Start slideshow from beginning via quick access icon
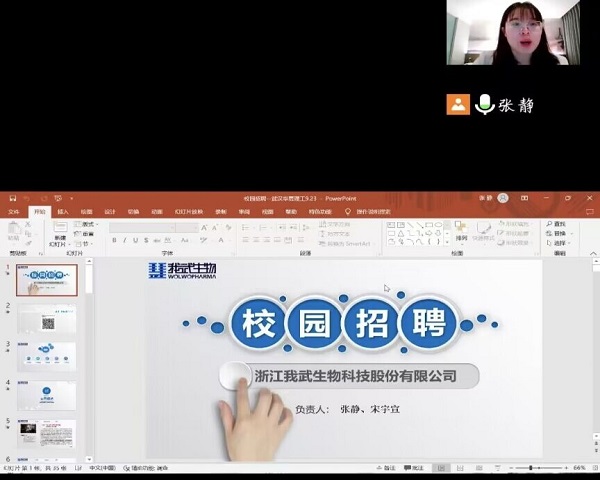This screenshot has height=480, width=600. [58, 198]
